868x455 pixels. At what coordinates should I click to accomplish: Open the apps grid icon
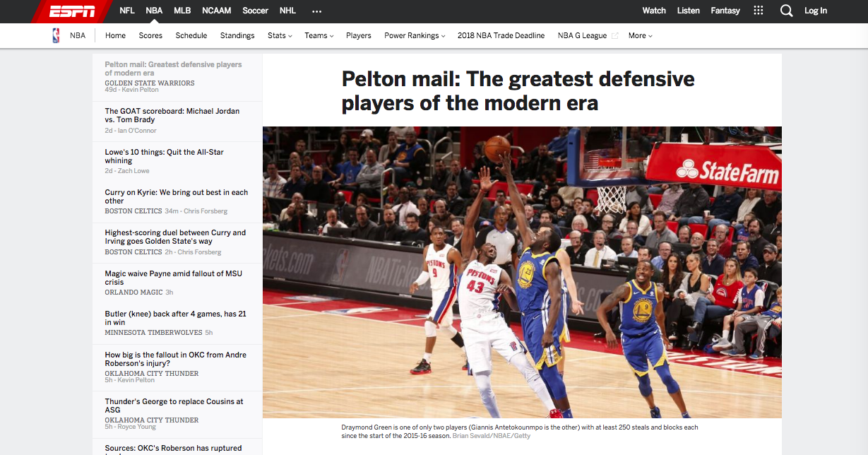[x=759, y=11]
